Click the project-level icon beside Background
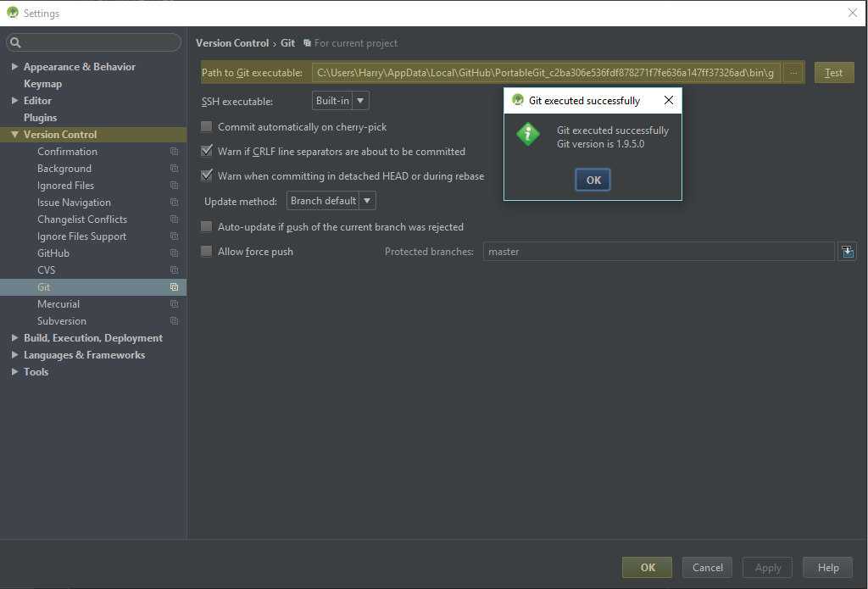This screenshot has width=868, height=589. point(174,169)
